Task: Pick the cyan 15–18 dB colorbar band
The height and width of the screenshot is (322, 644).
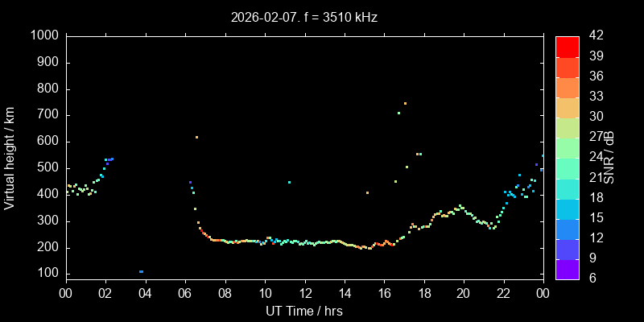Action: click(x=568, y=208)
